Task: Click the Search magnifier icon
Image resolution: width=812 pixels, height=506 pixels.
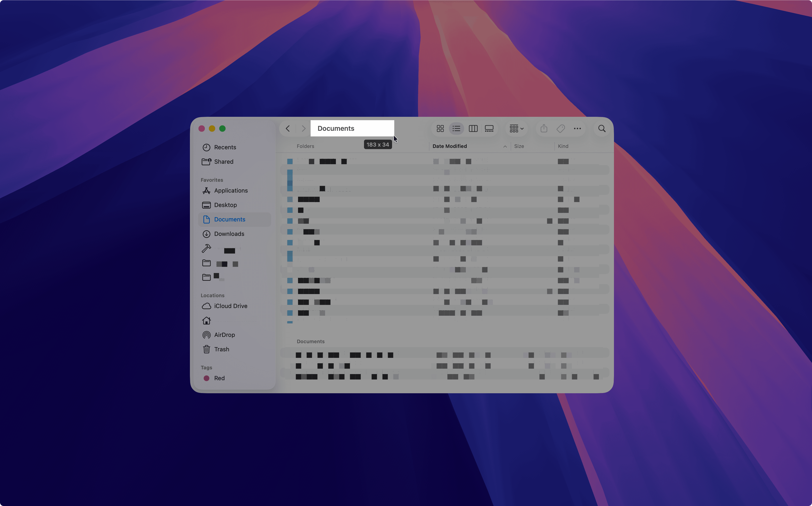Action: [602, 129]
